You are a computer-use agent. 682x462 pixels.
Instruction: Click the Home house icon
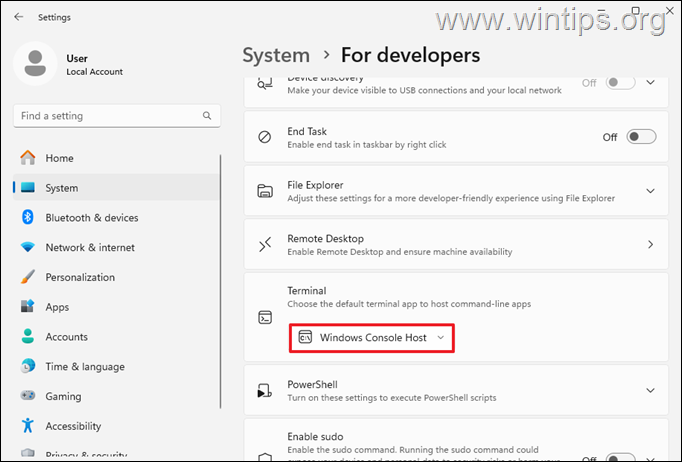point(28,158)
